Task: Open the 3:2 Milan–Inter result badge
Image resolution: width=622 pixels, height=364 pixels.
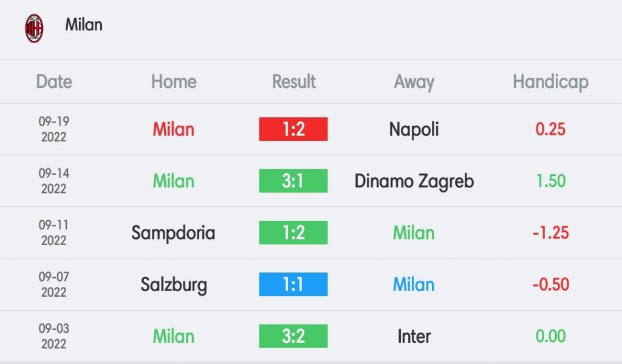Action: tap(293, 336)
